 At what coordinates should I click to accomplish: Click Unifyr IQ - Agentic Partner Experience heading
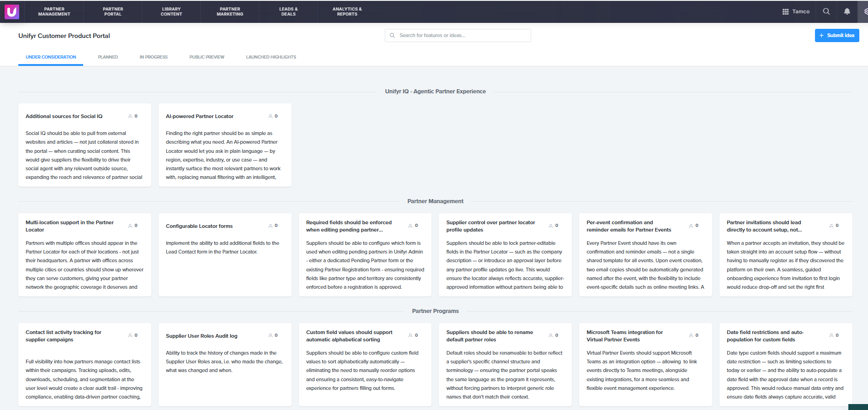[435, 92]
